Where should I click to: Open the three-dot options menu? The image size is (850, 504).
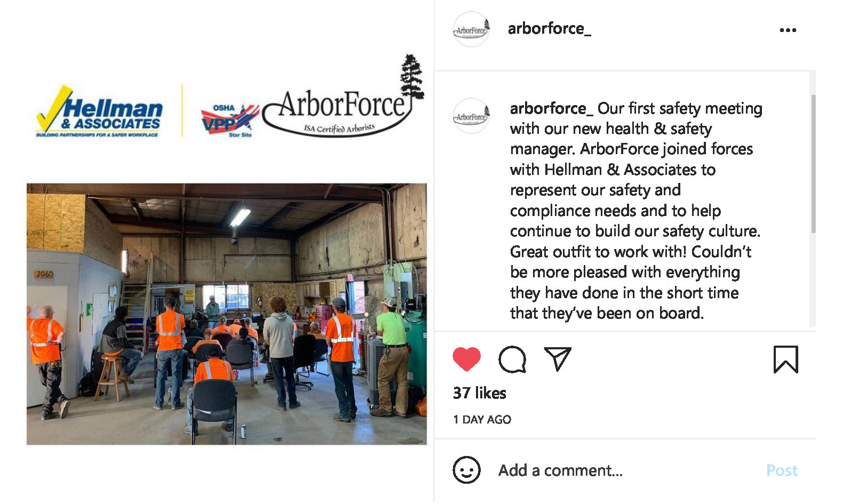[788, 30]
